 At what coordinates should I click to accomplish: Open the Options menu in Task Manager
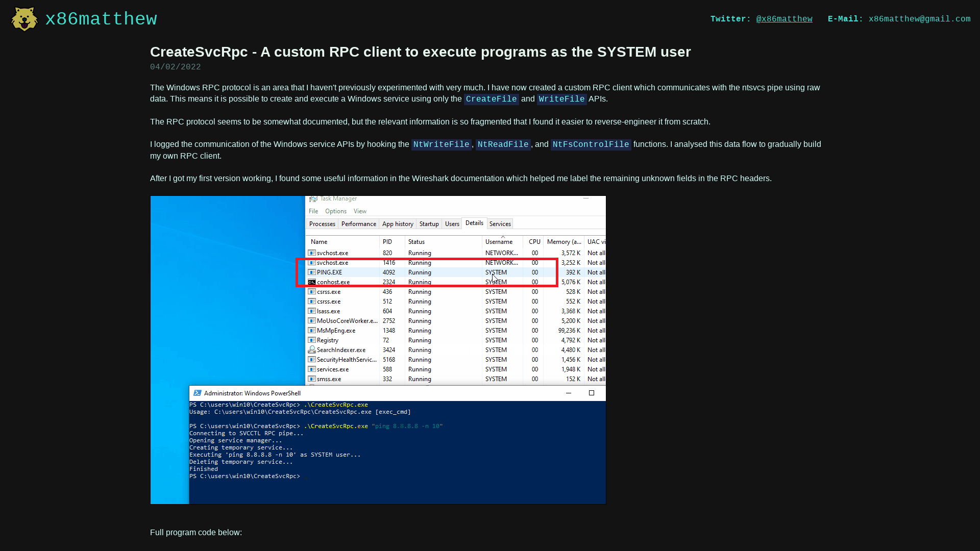[336, 211]
